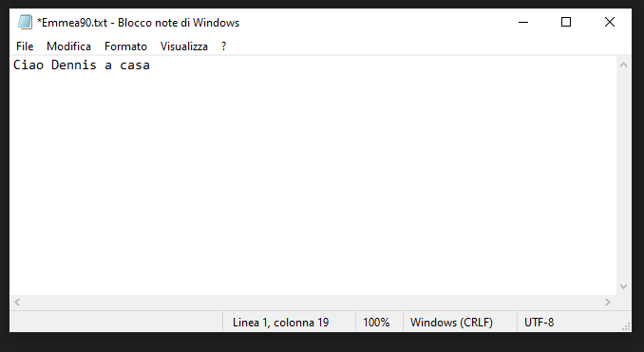Image resolution: width=644 pixels, height=352 pixels.
Task: Open the File menu
Action: (25, 46)
